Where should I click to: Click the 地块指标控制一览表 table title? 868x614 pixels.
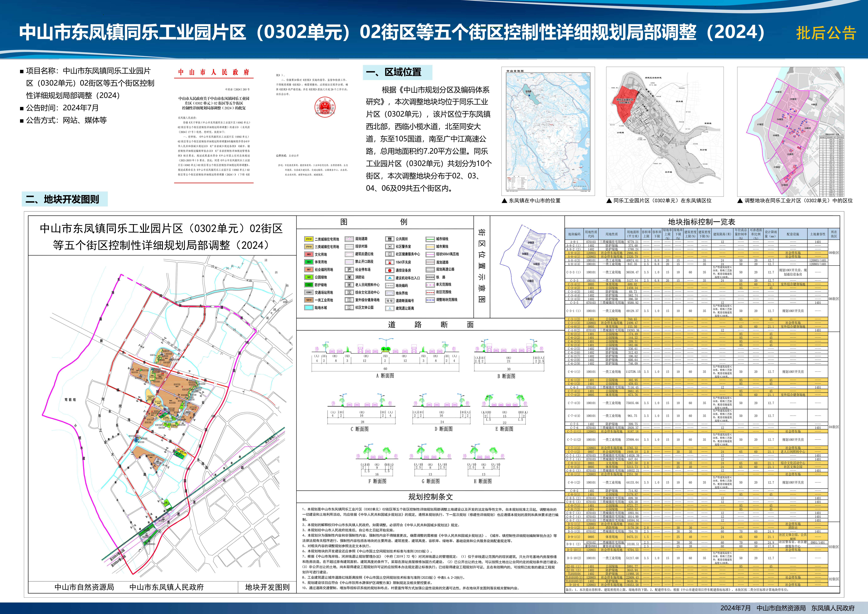[x=702, y=222]
